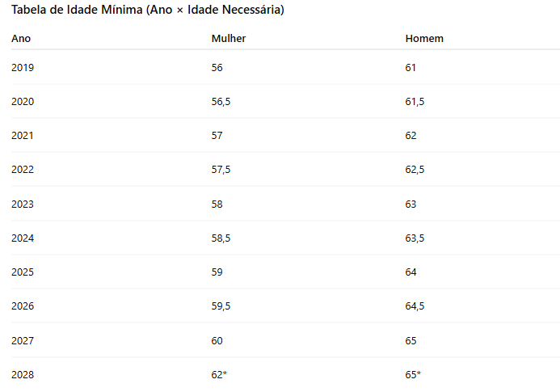Viewport: 560px width, 392px height.
Task: Select the Homem value 62 for 2021
Action: click(x=411, y=136)
